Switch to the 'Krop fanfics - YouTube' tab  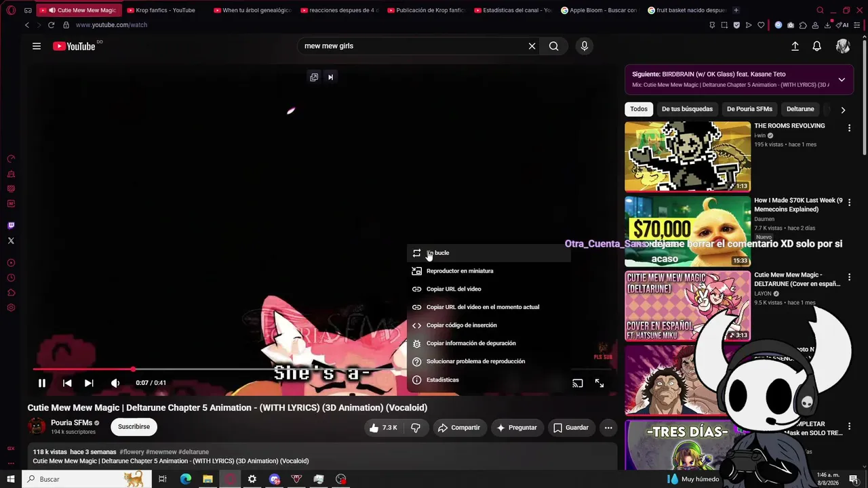pyautogui.click(x=165, y=10)
